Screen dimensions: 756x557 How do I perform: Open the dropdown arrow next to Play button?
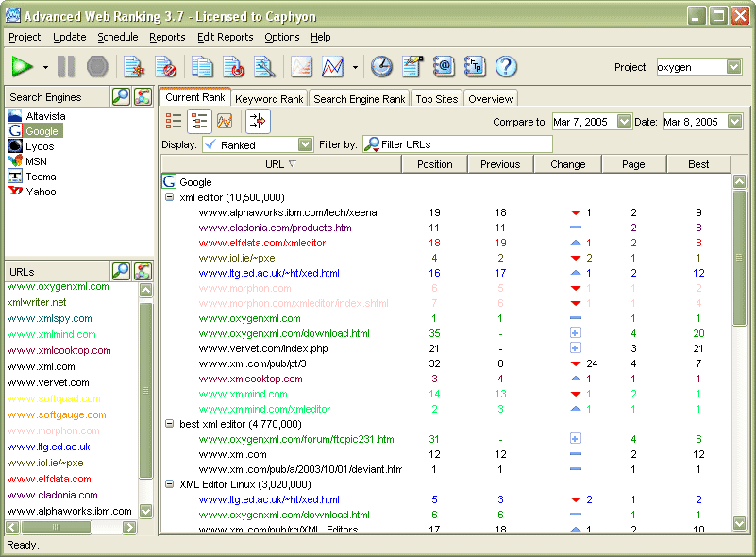tap(45, 68)
